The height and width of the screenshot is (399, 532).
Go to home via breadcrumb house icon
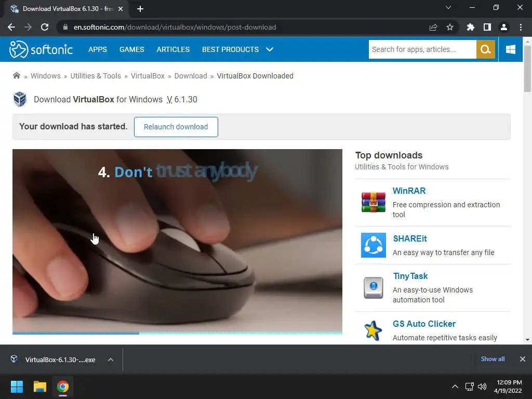(16, 75)
